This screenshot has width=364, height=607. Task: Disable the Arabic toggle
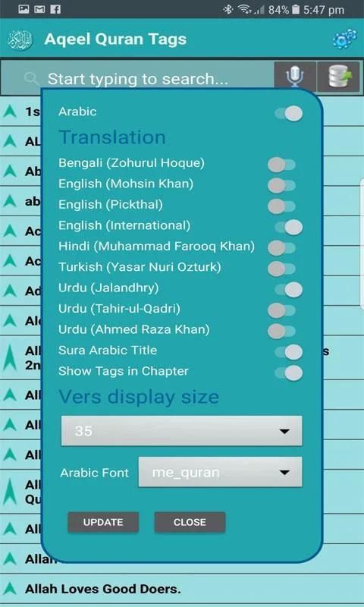(x=289, y=114)
